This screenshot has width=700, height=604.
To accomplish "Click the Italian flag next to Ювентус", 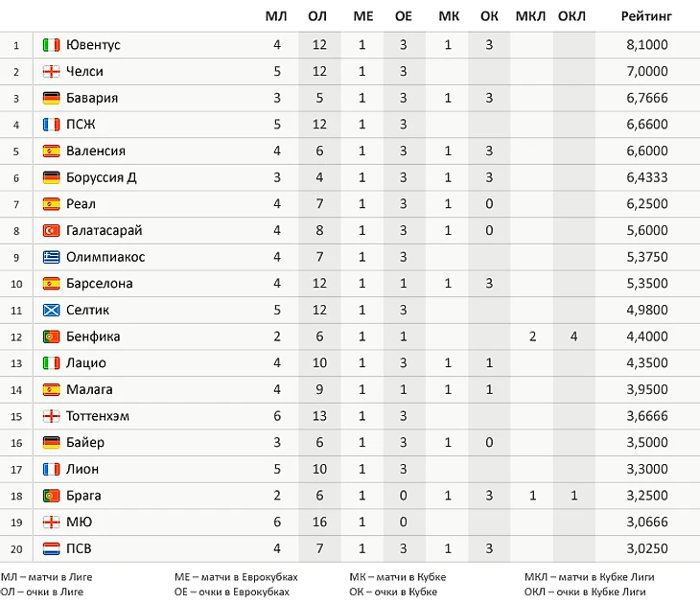I will (52, 45).
